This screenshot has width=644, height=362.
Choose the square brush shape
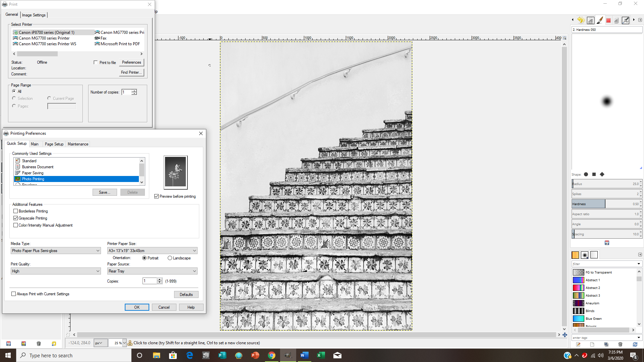(x=594, y=174)
